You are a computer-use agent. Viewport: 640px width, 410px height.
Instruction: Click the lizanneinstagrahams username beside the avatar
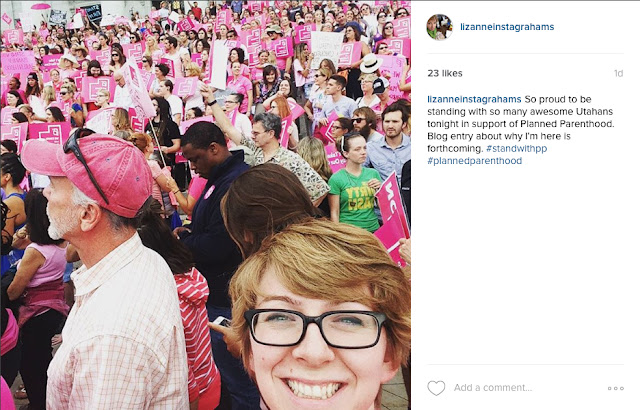click(x=507, y=27)
